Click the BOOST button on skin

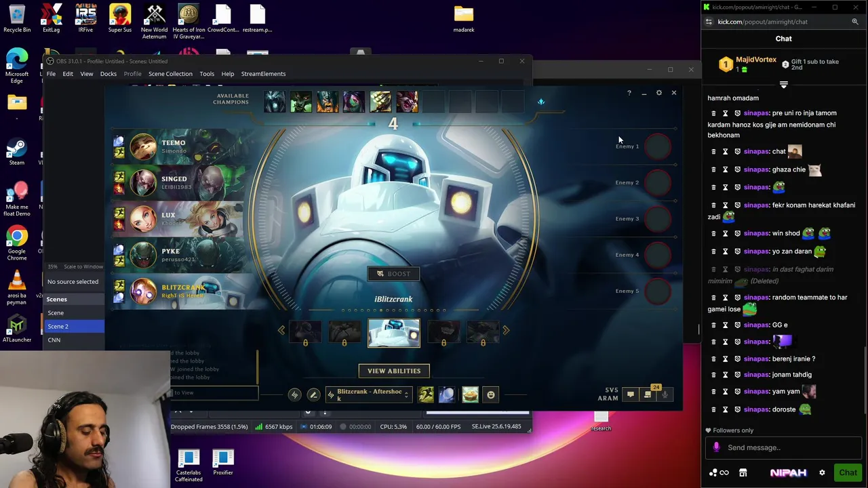click(x=394, y=274)
